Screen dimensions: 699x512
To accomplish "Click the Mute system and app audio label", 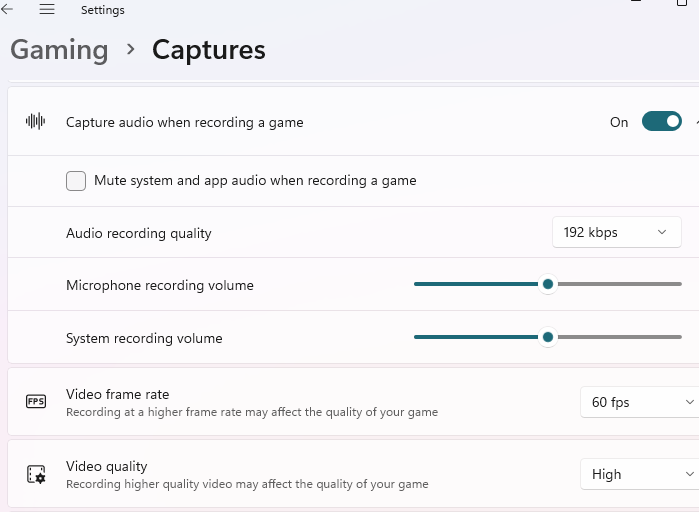I will tap(255, 181).
